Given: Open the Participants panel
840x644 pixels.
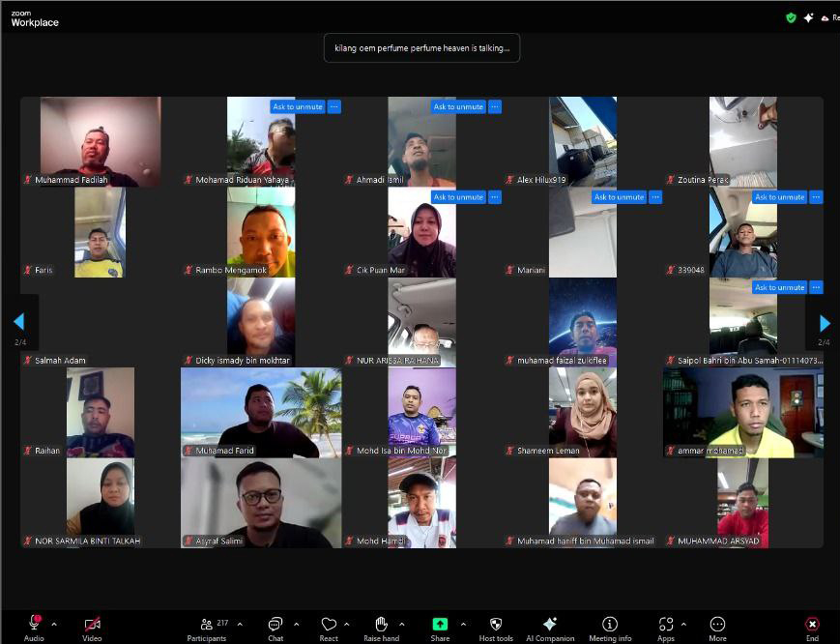Looking at the screenshot, I should pyautogui.click(x=206, y=626).
